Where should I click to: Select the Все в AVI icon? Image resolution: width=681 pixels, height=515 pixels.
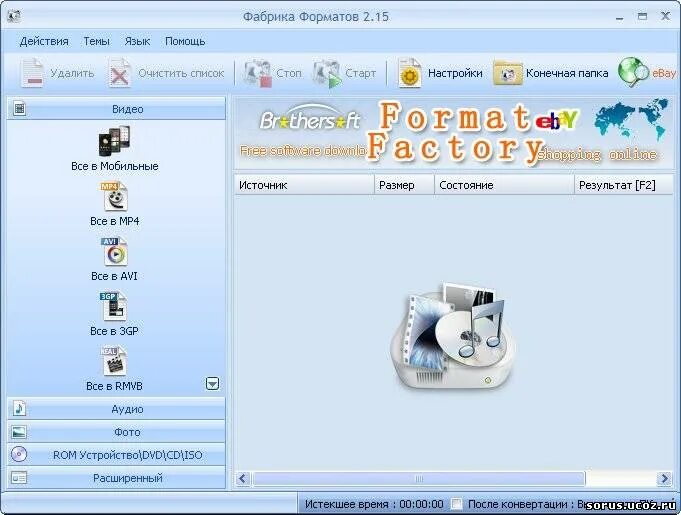pyautogui.click(x=114, y=251)
